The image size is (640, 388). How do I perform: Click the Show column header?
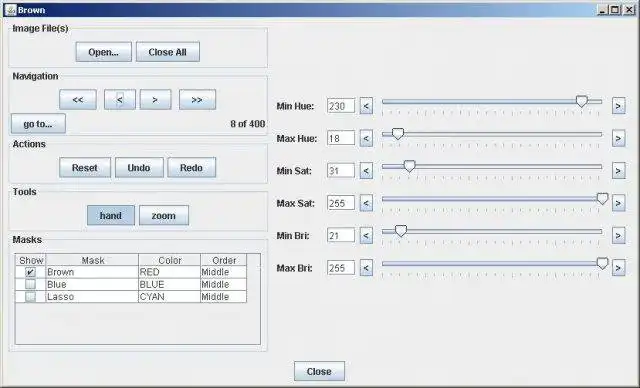point(31,260)
